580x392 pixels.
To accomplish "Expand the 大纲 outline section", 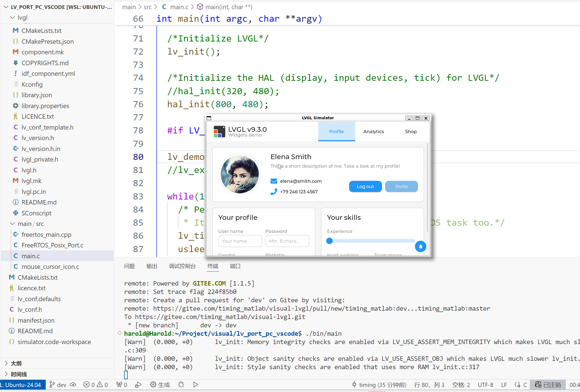I will coord(6,363).
